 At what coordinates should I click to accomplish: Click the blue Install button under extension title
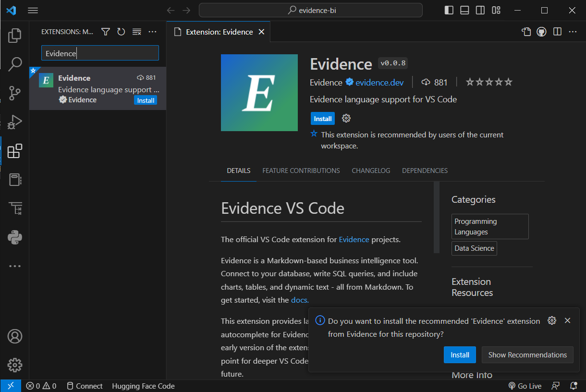(x=323, y=119)
